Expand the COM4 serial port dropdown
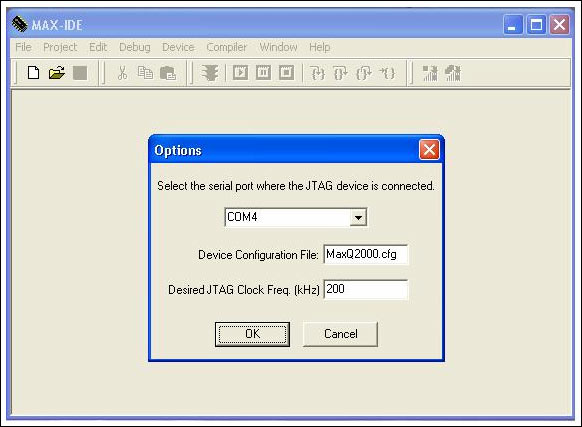The image size is (582, 427). pyautogui.click(x=358, y=218)
